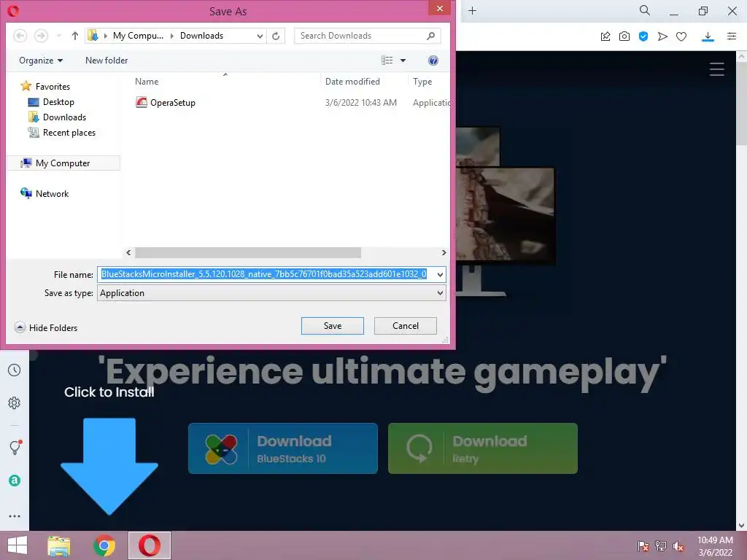Change the file view layout icon

tap(387, 61)
